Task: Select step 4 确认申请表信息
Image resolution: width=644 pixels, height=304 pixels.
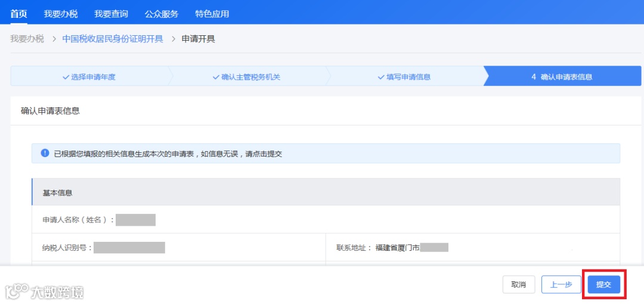Action: pos(562,76)
